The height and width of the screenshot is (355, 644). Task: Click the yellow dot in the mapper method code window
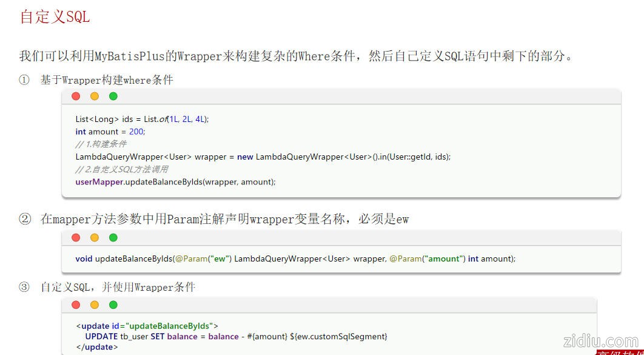click(x=95, y=238)
